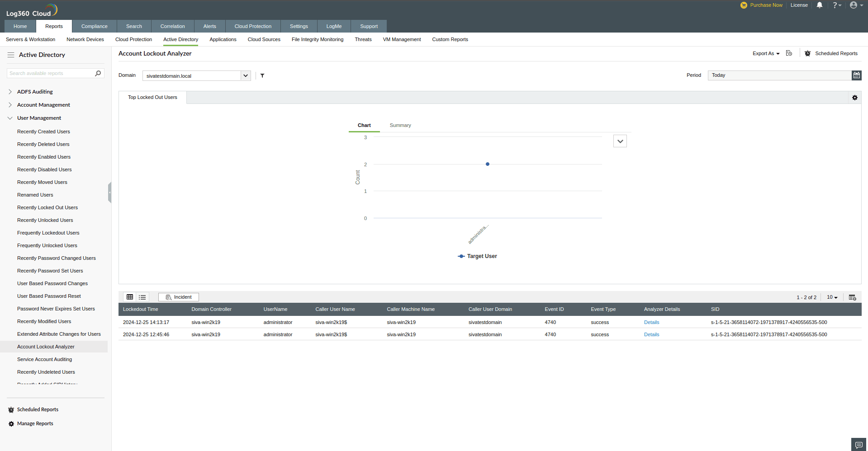This screenshot has height=451, width=868.
Task: Sort by Lockedout Time column header
Action: click(141, 309)
